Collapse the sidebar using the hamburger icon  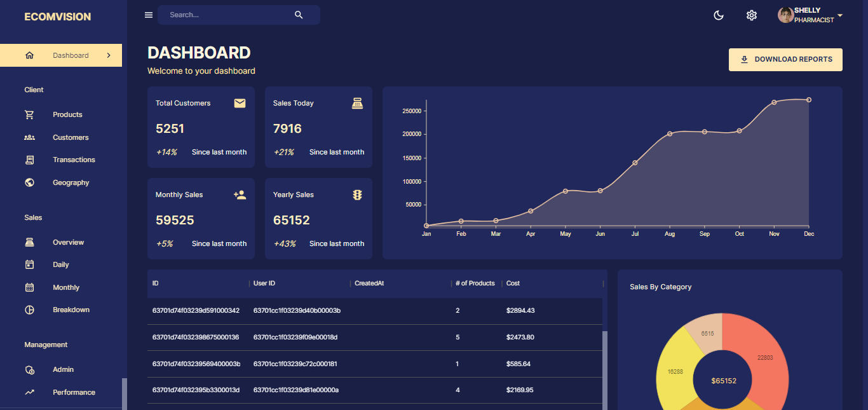coord(148,15)
